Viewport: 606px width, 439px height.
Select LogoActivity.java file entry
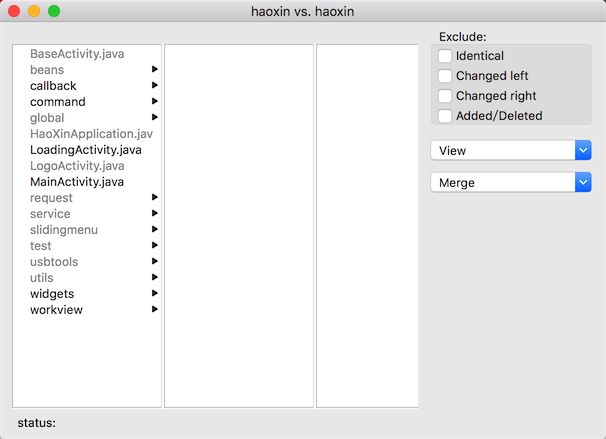[87, 166]
